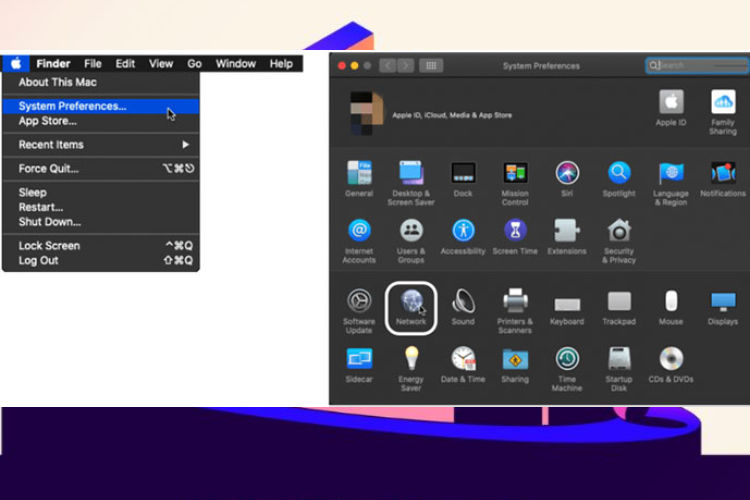This screenshot has width=750, height=500.
Task: Open Startup Disk preferences
Action: tap(619, 368)
